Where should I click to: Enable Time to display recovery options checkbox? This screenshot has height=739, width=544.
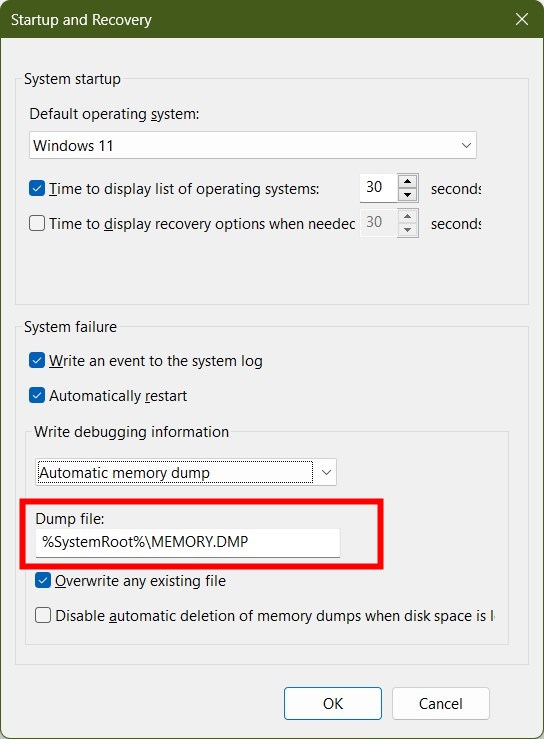[37, 223]
